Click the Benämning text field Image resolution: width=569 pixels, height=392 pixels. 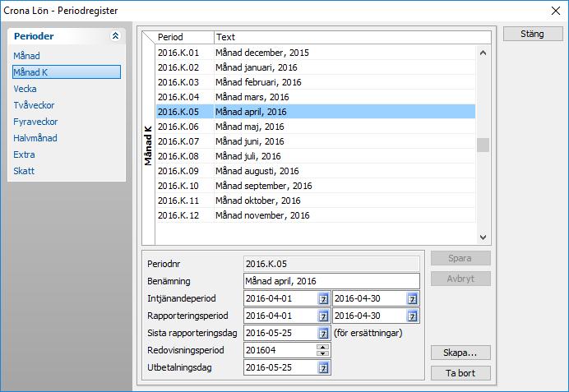tap(331, 281)
